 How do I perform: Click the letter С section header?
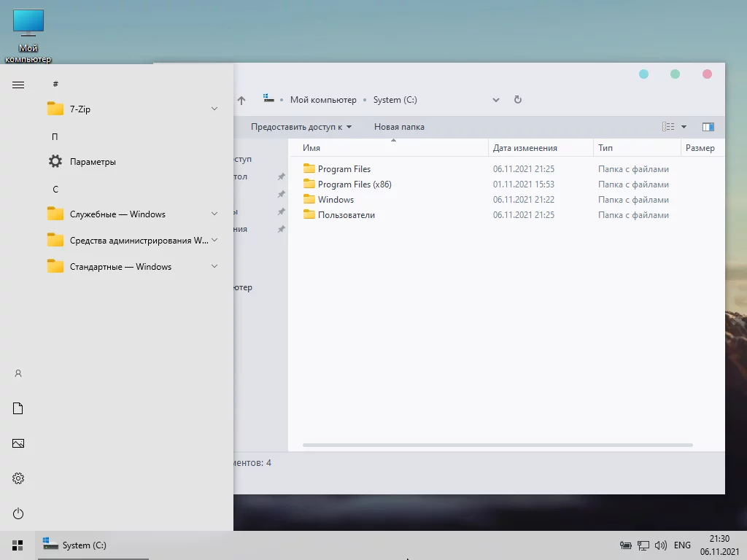coord(55,190)
